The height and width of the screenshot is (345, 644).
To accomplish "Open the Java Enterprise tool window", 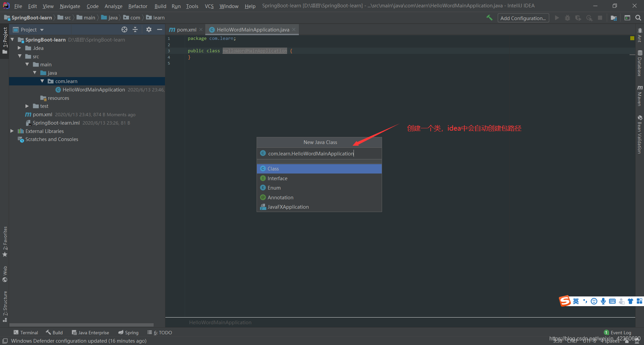I will click(x=91, y=333).
